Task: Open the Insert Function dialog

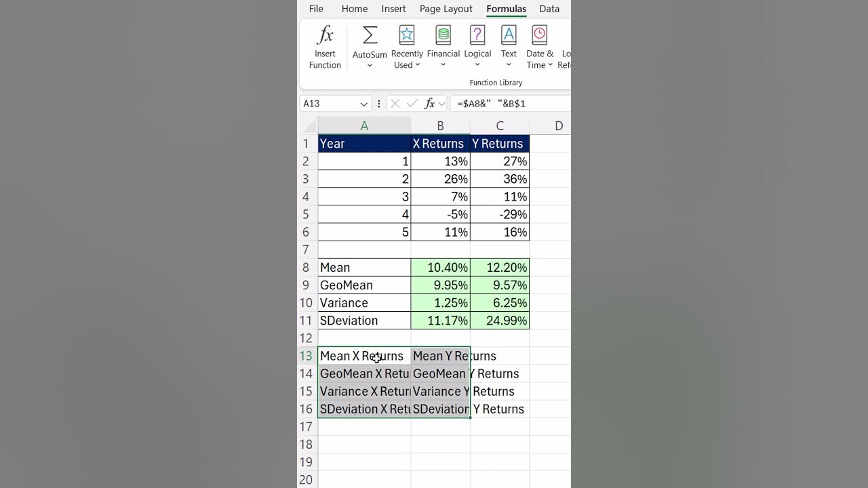Action: click(x=325, y=47)
